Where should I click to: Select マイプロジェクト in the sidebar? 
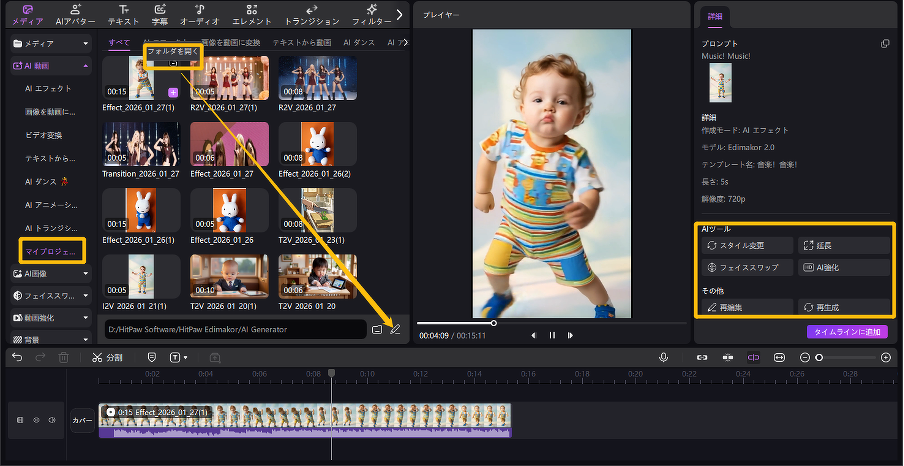52,251
